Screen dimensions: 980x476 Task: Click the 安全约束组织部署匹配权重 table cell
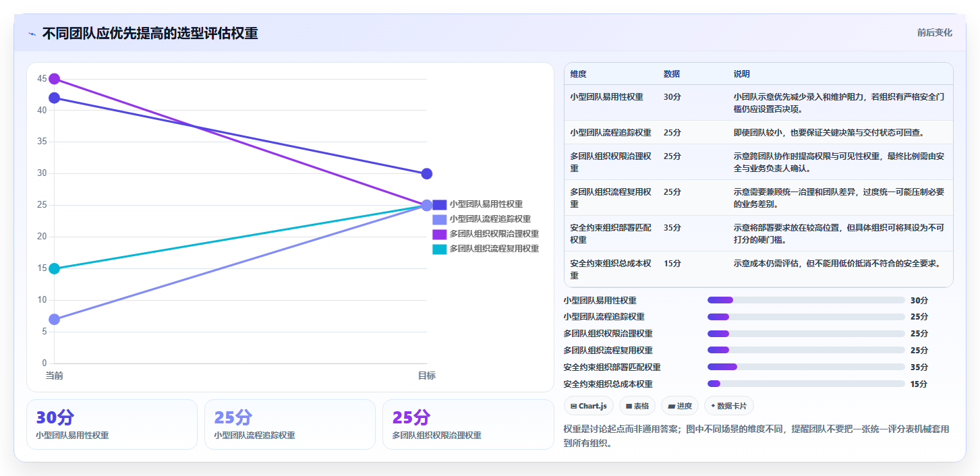(610, 233)
